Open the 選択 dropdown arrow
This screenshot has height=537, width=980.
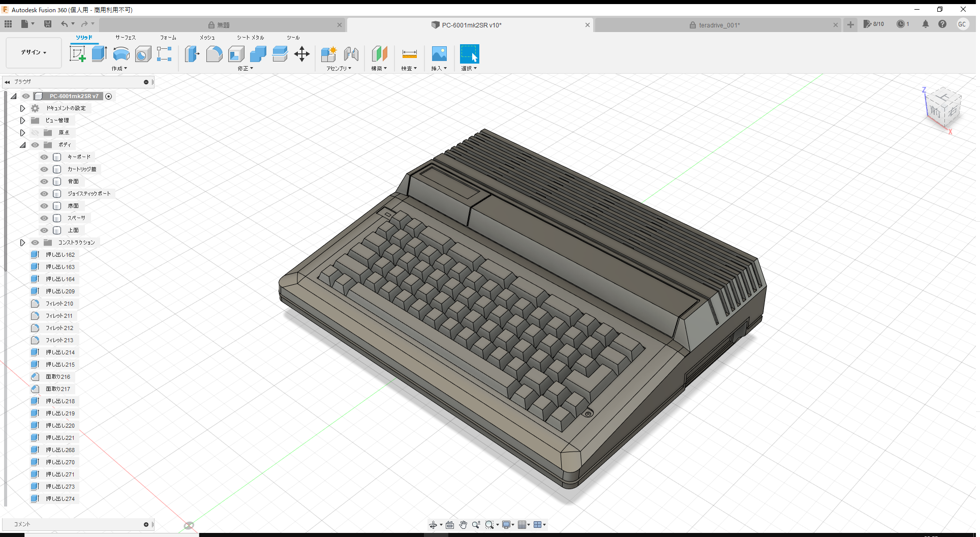click(476, 69)
